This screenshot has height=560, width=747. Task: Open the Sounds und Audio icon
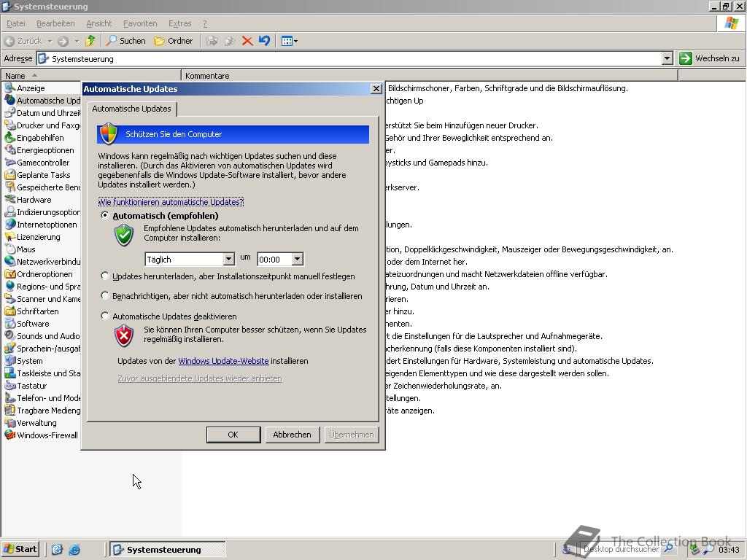click(10, 335)
